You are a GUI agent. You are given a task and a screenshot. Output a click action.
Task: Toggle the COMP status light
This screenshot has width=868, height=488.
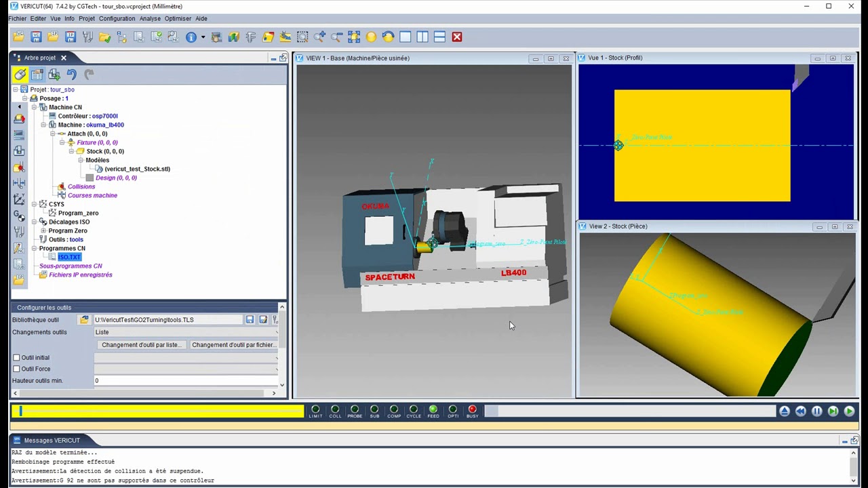394,409
